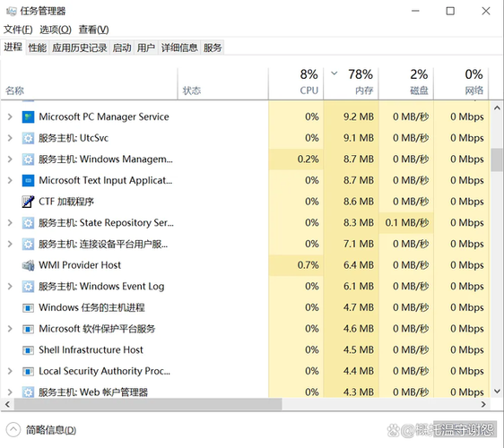The image size is (504, 448).
Task: Click the 0.1 MB/秒 disk value cell
Action: click(406, 223)
